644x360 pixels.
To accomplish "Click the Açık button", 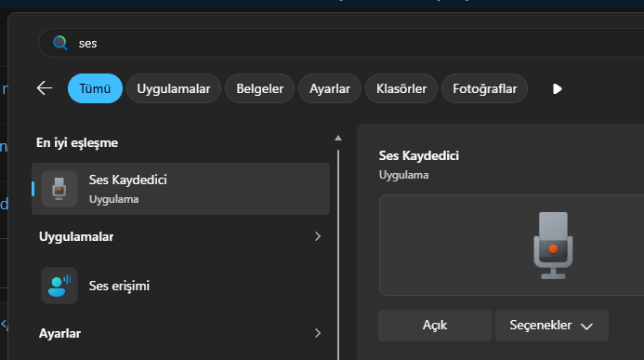I will (x=435, y=326).
